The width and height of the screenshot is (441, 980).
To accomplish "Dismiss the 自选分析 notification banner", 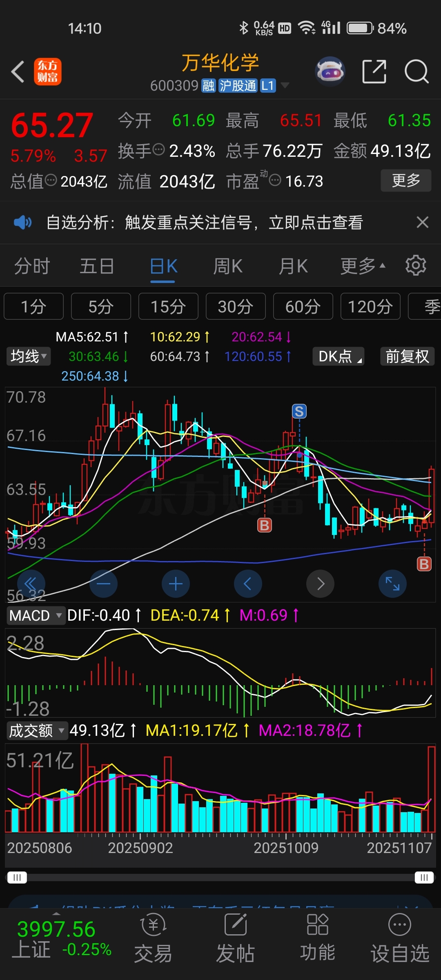I will point(423,222).
